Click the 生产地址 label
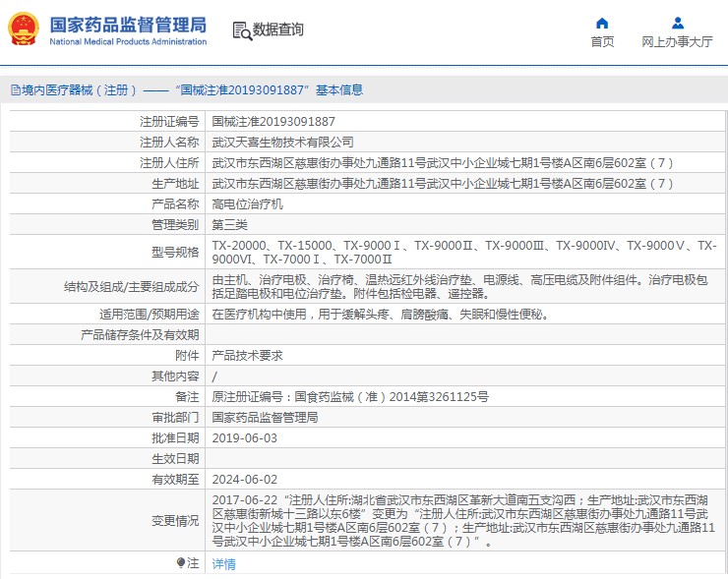The image size is (728, 579). click(x=175, y=183)
